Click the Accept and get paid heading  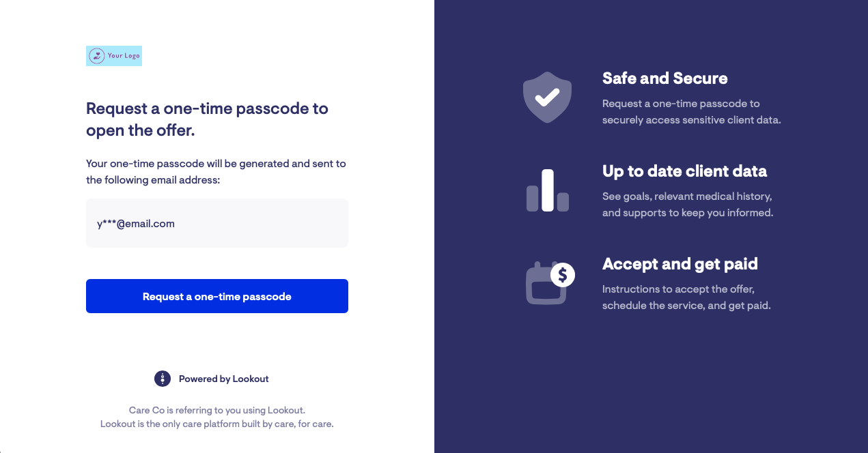tap(680, 264)
